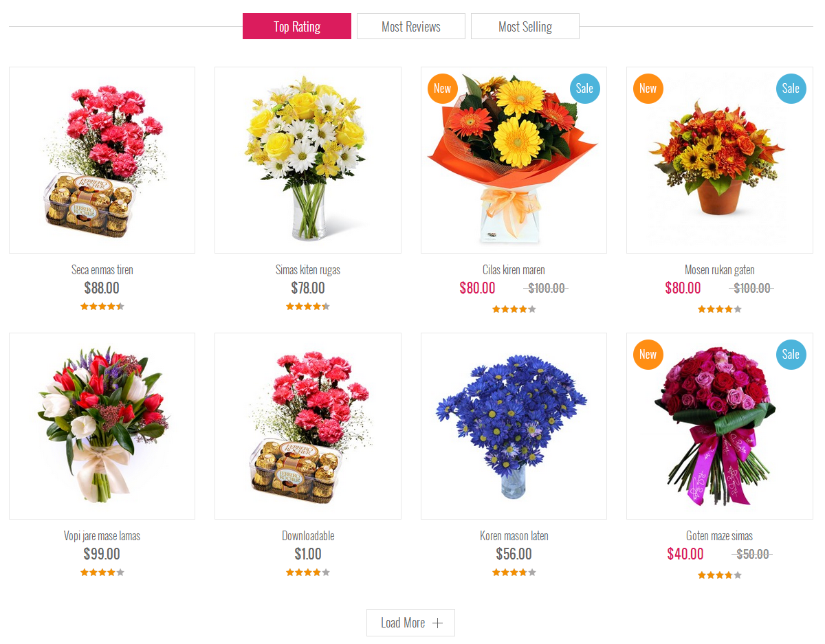The image size is (825, 644).
Task: Click the New badge on Goten maze simas
Action: click(x=648, y=355)
